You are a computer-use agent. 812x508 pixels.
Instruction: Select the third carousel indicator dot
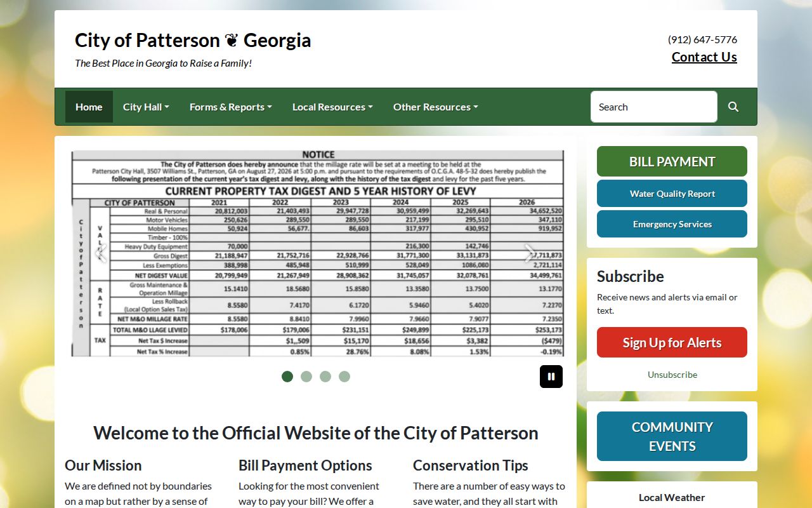point(325,377)
